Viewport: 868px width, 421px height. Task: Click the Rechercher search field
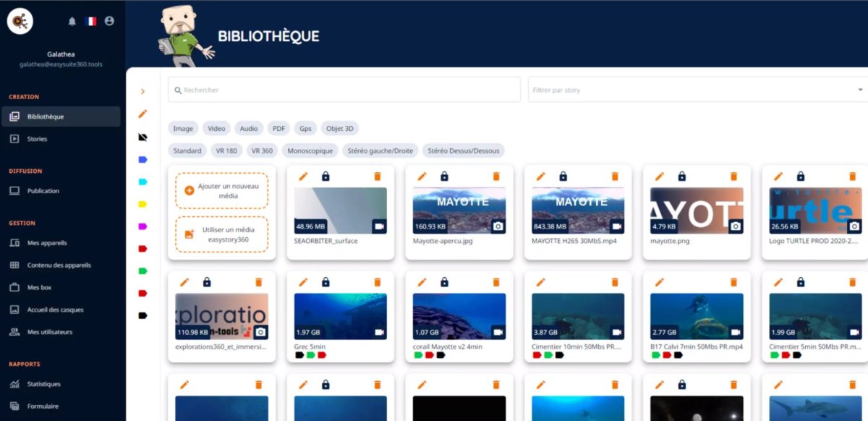(344, 90)
